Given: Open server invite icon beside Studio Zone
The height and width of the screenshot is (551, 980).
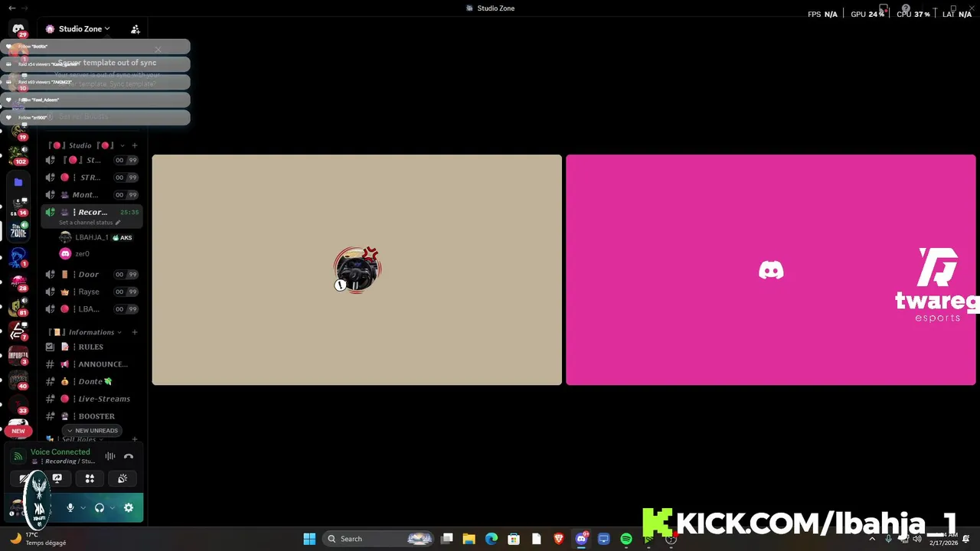Looking at the screenshot, I should 136,29.
